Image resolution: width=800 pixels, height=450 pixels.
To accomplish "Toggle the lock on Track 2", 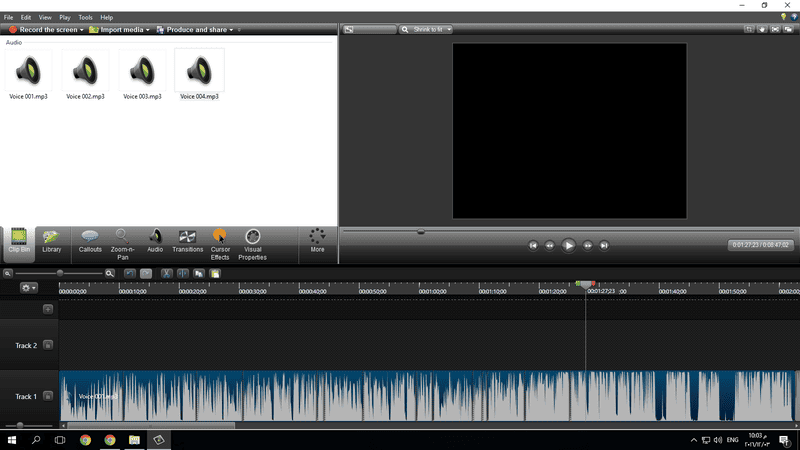I will pos(48,345).
